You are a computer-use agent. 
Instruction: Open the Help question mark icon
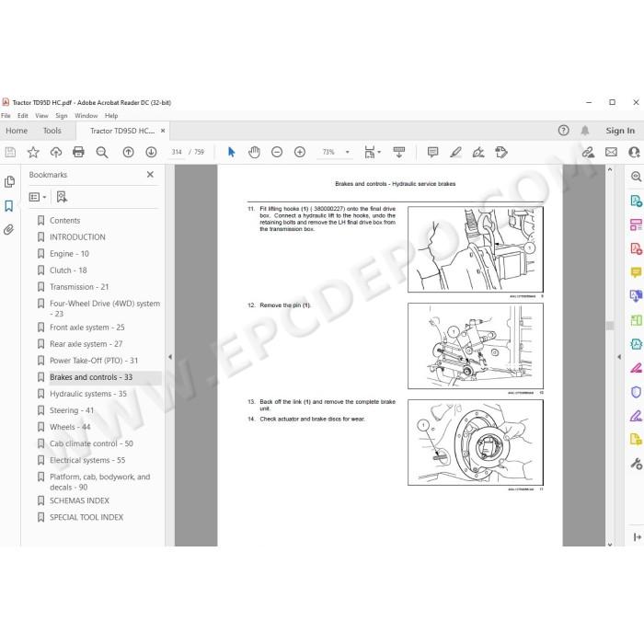point(563,131)
